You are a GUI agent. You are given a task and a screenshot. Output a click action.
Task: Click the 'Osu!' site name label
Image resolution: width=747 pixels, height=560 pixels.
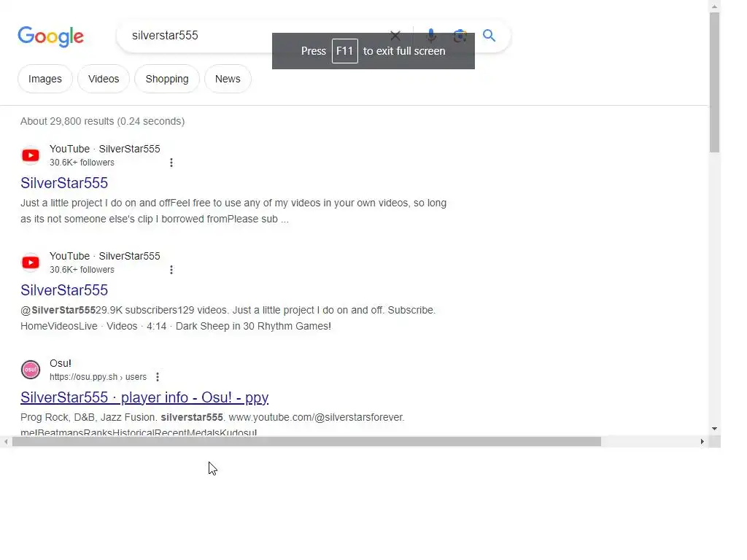[x=60, y=363]
